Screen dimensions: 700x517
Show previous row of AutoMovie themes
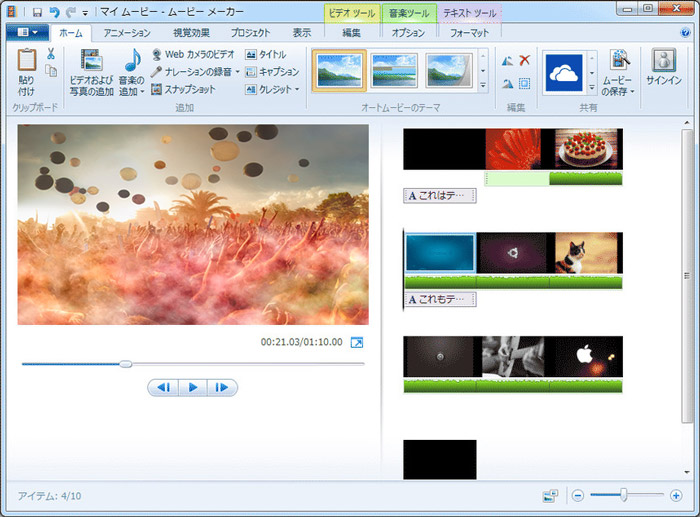483,55
